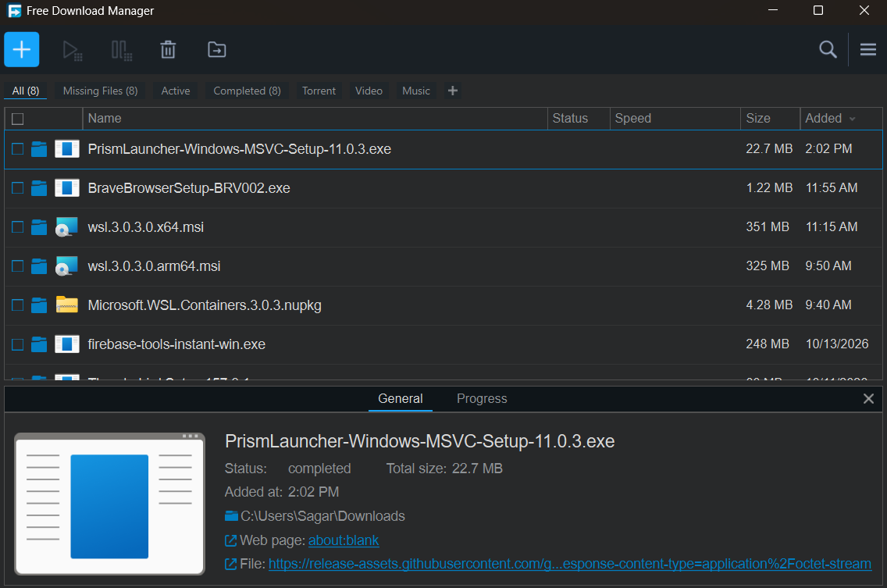This screenshot has width=887, height=588.
Task: Switch to Completed (8) filter tab
Action: pos(248,91)
